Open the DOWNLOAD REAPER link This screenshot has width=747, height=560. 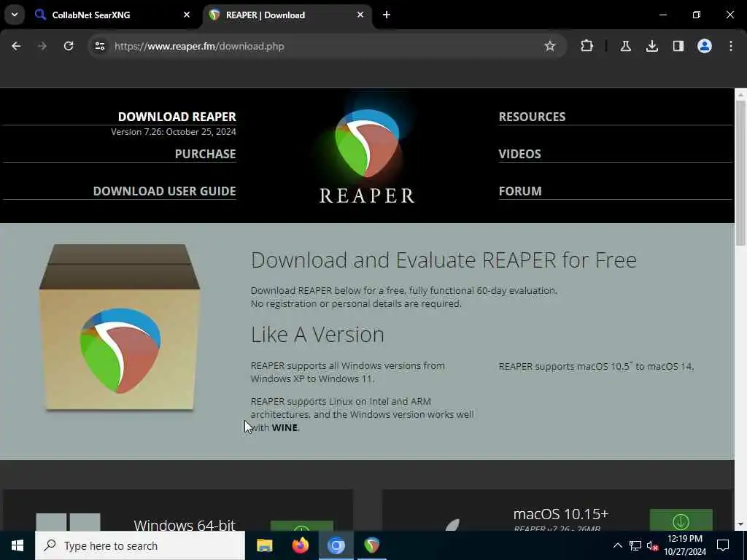tap(177, 117)
